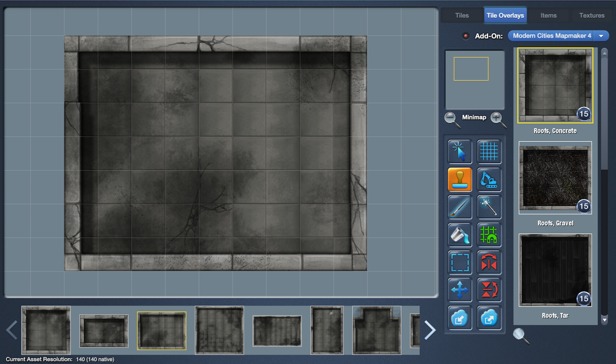
Task: Toggle the red Add-On indicator button
Action: (x=465, y=36)
